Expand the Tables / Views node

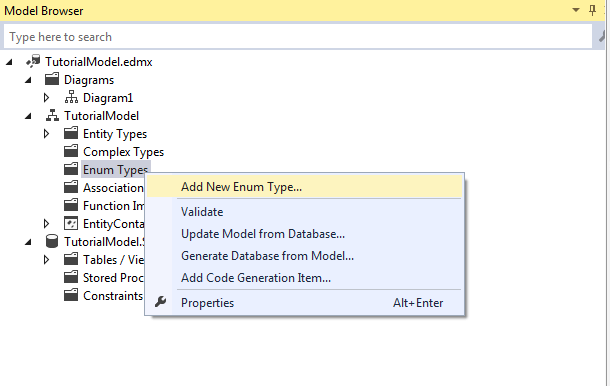[x=46, y=260]
